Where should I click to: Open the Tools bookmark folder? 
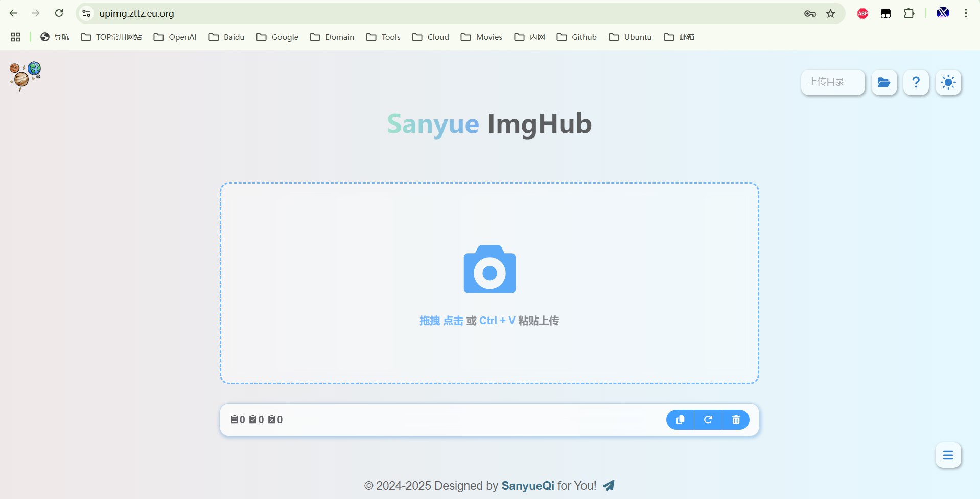[x=383, y=37]
